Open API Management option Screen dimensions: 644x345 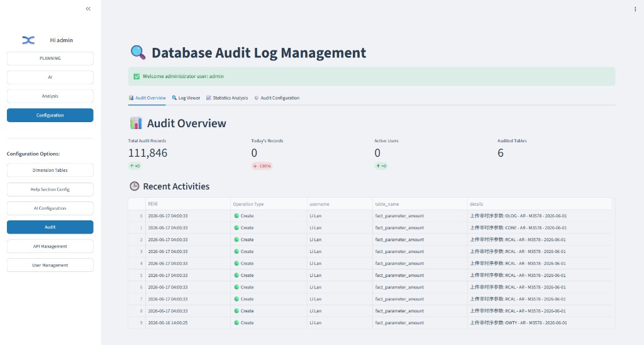(50, 246)
